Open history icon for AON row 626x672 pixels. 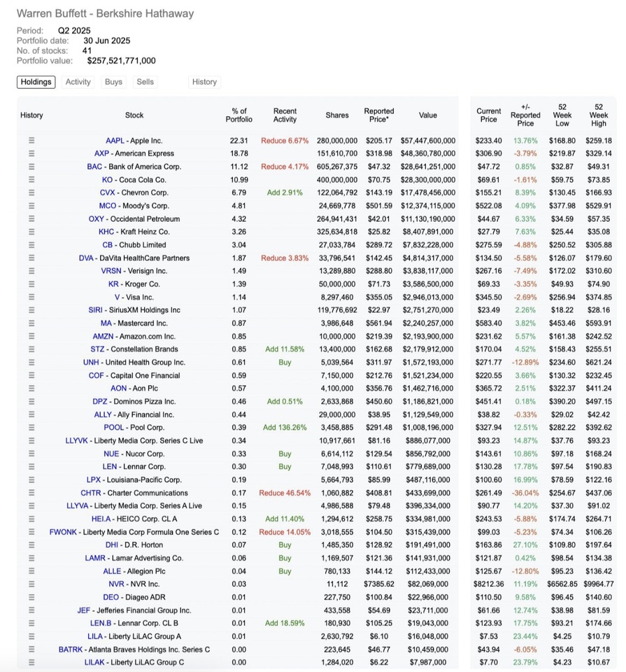click(31, 388)
